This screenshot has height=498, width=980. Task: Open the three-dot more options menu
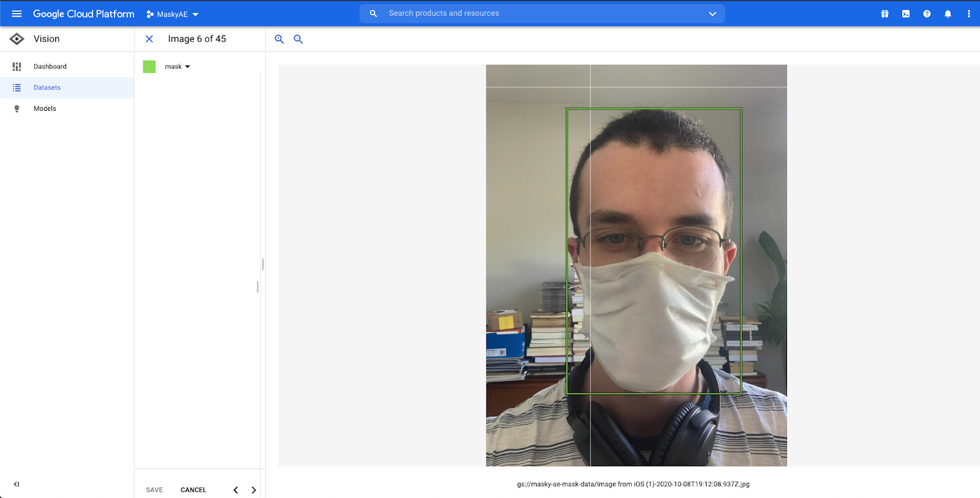[x=968, y=13]
